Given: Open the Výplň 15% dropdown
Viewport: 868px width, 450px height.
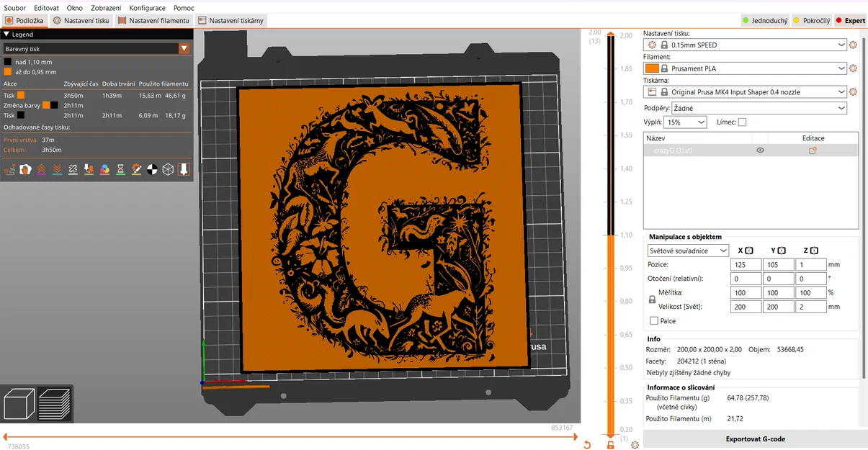Looking at the screenshot, I should coord(686,122).
